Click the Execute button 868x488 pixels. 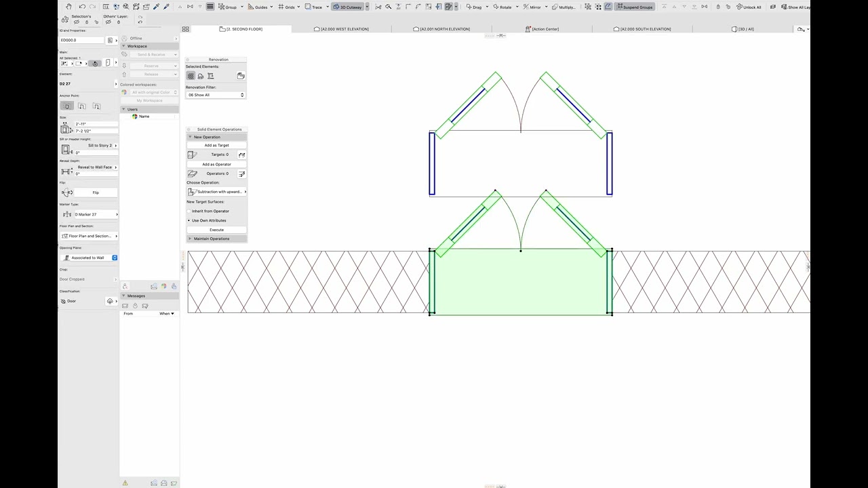(x=216, y=230)
